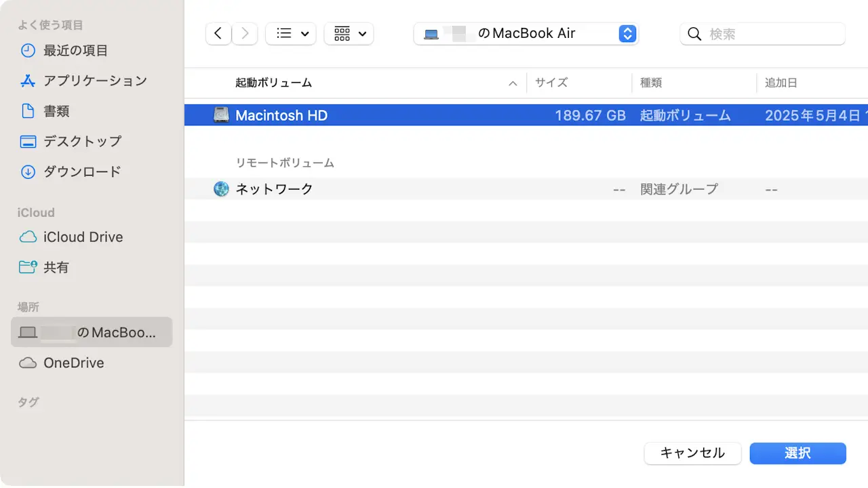Click the Macintosh HD drive icon
This screenshot has height=488, width=868.
221,115
